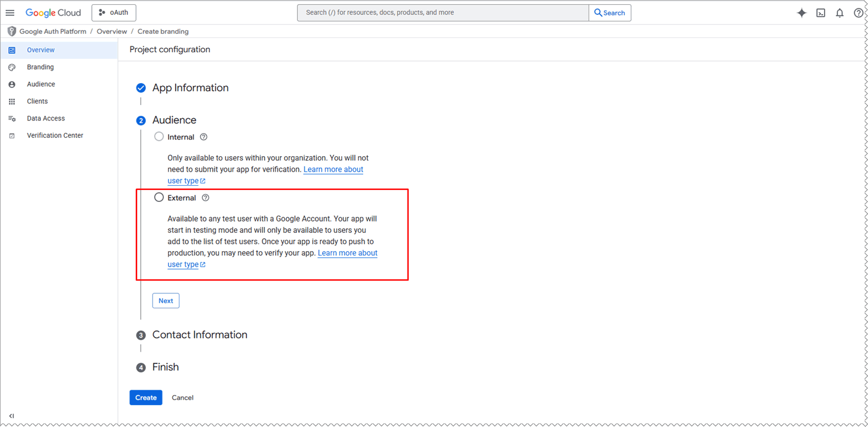Image resolution: width=868 pixels, height=427 pixels.
Task: Click the Clients grid icon
Action: click(12, 102)
